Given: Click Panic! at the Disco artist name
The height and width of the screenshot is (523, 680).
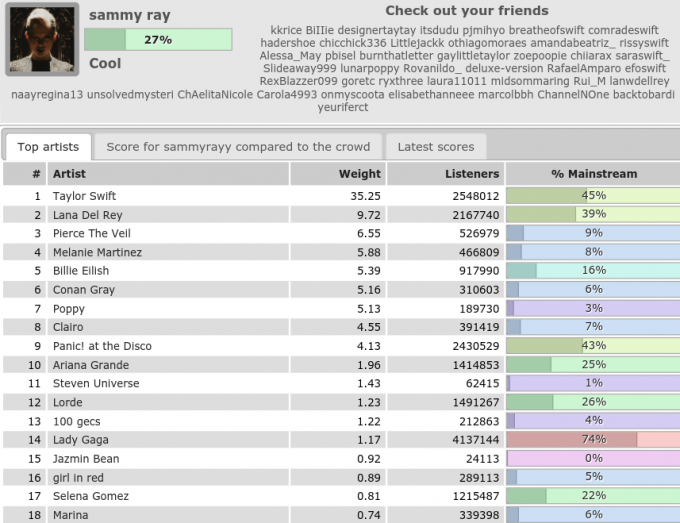Looking at the screenshot, I should pyautogui.click(x=102, y=346).
